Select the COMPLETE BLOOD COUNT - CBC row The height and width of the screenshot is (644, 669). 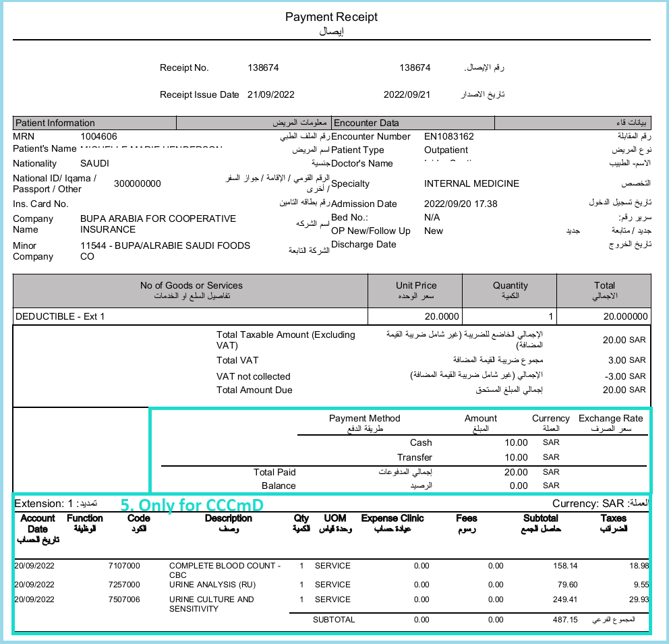(x=331, y=570)
